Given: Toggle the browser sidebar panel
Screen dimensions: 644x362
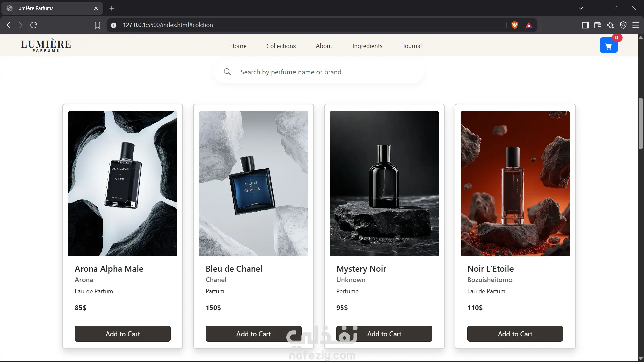Looking at the screenshot, I should pyautogui.click(x=585, y=25).
